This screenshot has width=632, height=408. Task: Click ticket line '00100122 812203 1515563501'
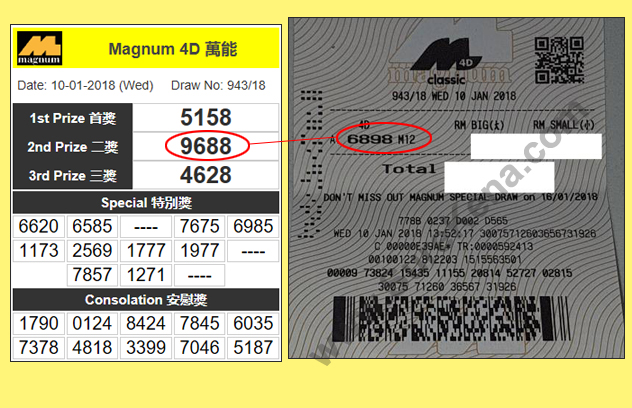(x=445, y=259)
